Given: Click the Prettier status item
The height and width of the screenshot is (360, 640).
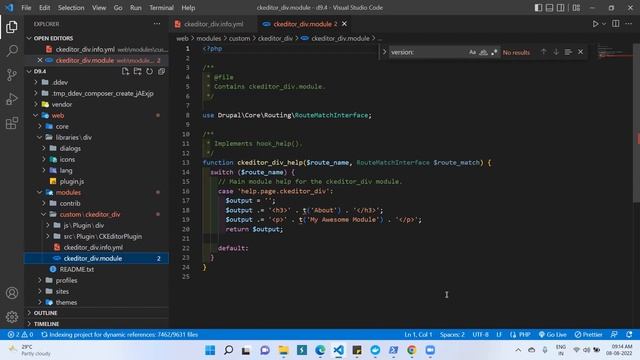Looking at the screenshot, I should [x=588, y=335].
